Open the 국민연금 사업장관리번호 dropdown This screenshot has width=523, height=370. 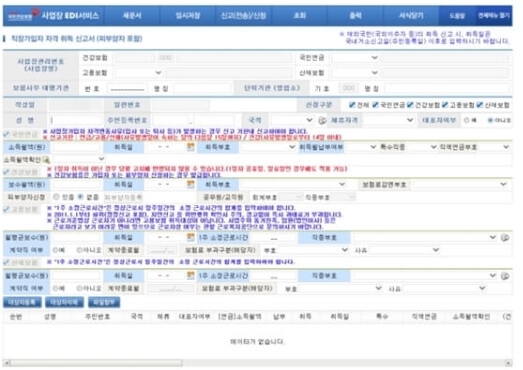[356, 57]
